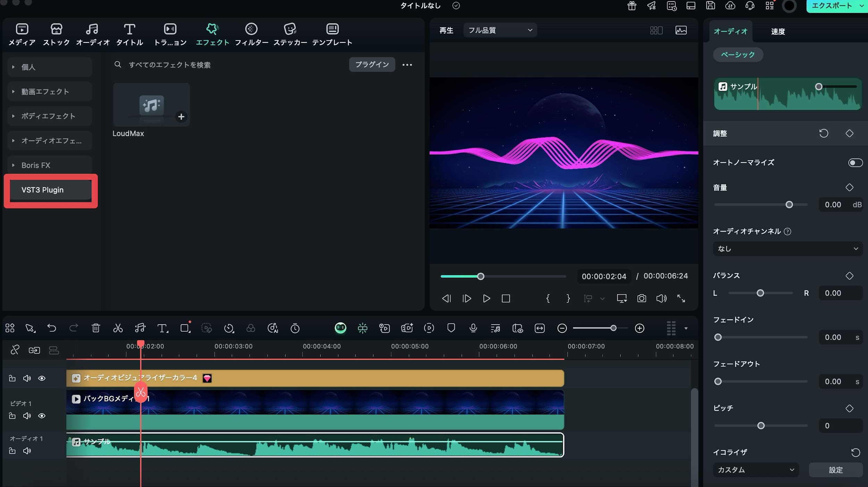
Task: Switch to the 速度 (Speed) tab
Action: [x=778, y=32]
